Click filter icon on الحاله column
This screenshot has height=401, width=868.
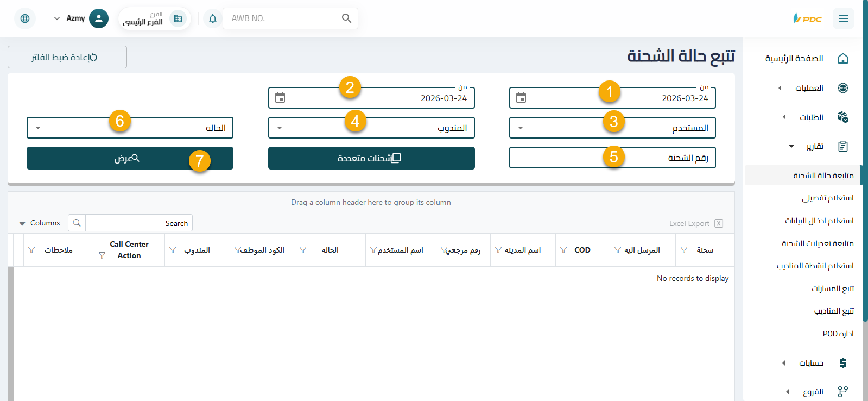click(303, 250)
